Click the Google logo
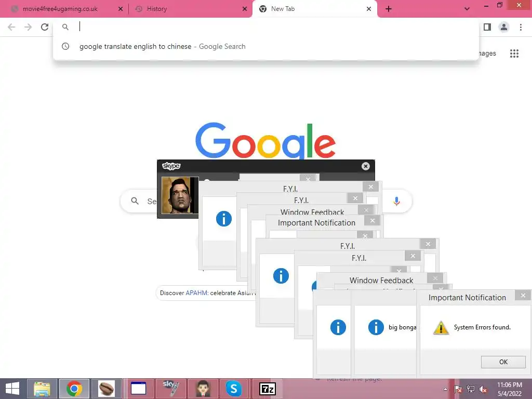This screenshot has width=532, height=399. click(265, 141)
